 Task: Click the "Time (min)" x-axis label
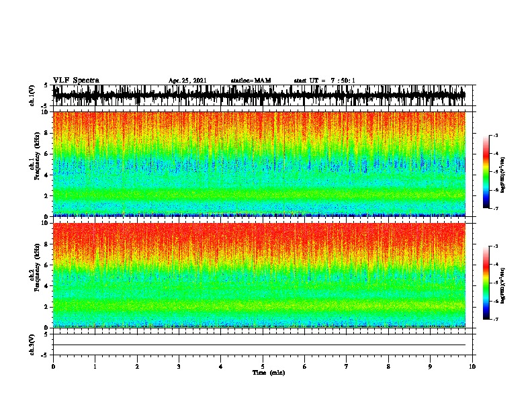pos(269,373)
